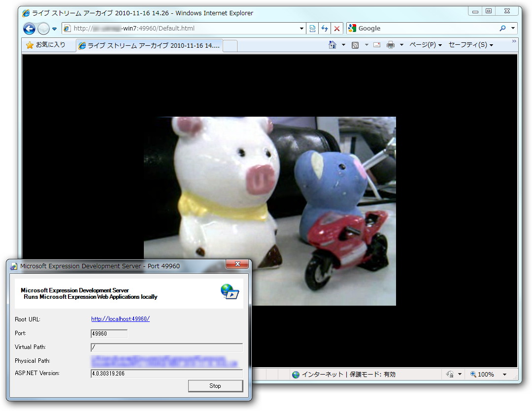
Task: Expand the feeds dropdown arrow
Action: (366, 45)
